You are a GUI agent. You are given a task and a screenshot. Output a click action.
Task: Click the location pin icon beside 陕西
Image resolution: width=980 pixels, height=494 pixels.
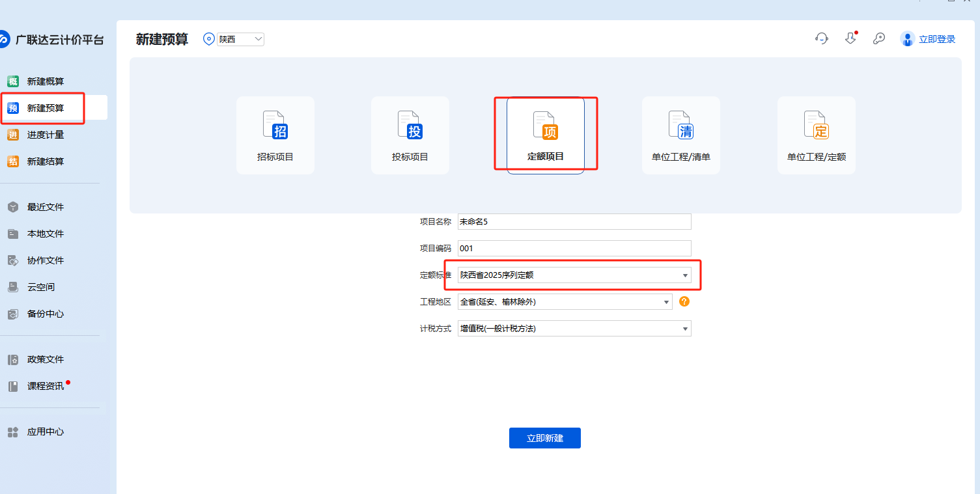pos(209,39)
